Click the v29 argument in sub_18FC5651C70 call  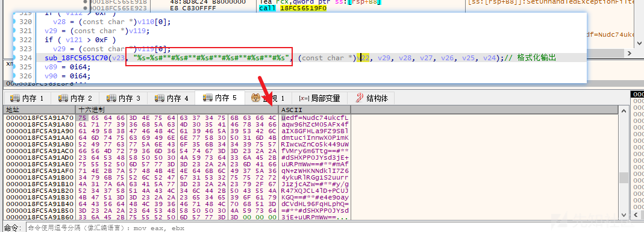coord(384,58)
